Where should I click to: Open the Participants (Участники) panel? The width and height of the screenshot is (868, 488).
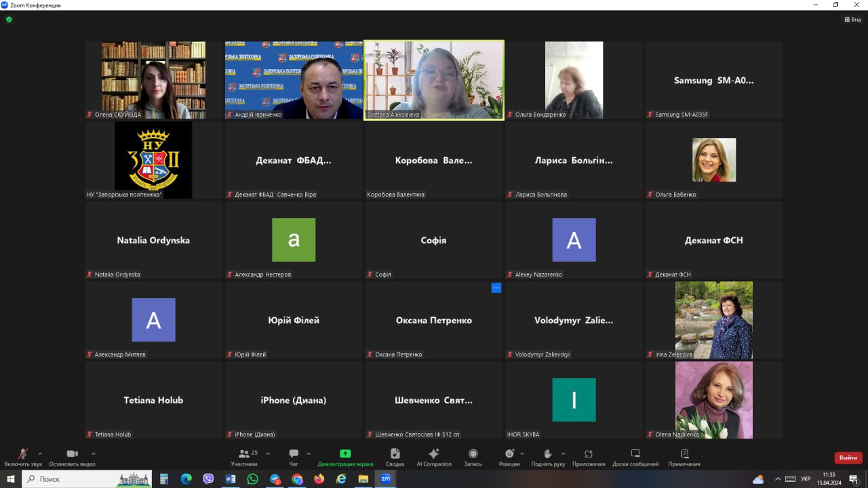243,457
